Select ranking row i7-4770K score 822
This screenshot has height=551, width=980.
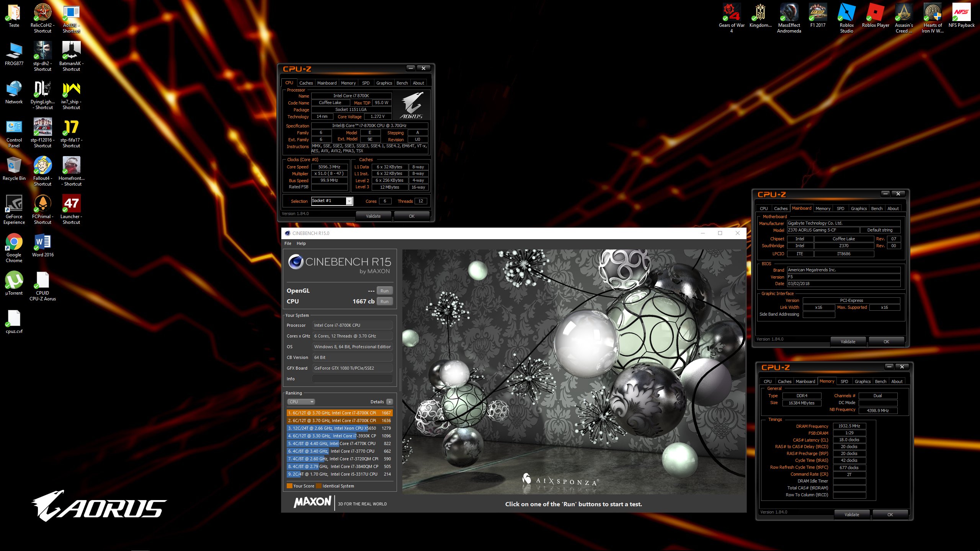(339, 443)
